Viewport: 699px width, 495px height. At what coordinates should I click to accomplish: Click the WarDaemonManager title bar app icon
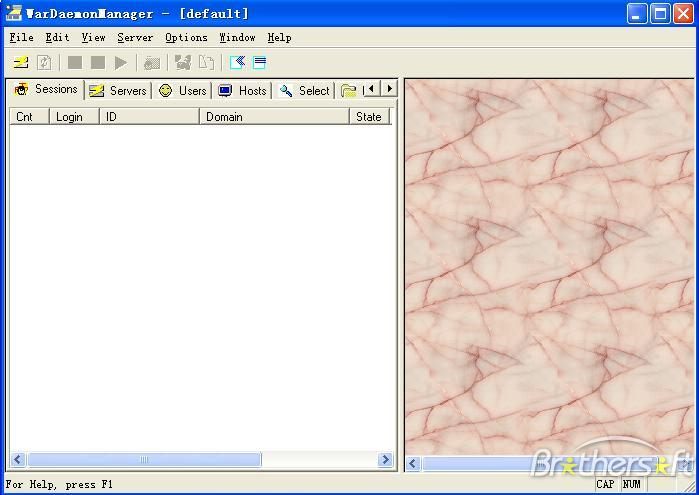[13, 12]
